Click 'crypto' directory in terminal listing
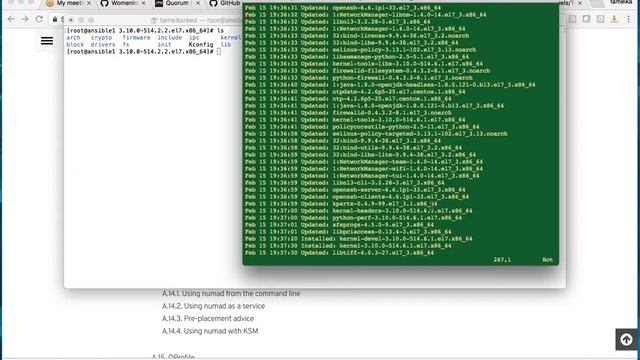The image size is (640, 360). tap(101, 38)
